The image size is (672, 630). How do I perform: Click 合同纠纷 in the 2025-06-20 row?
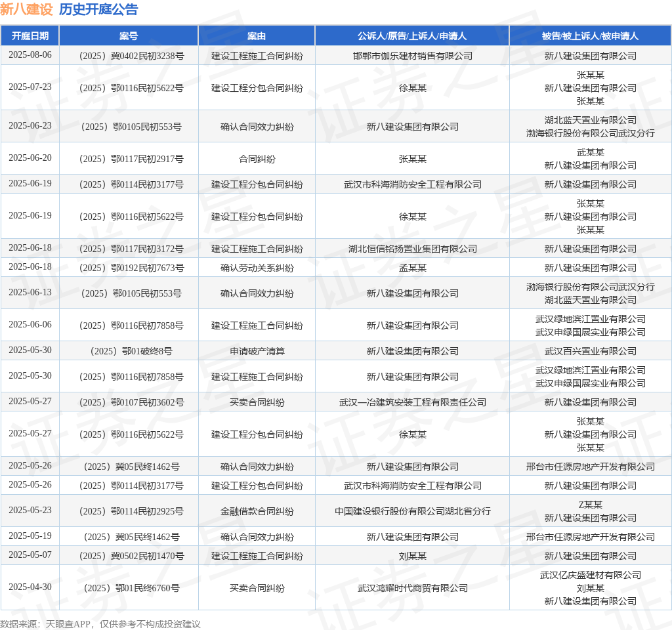[x=257, y=159]
